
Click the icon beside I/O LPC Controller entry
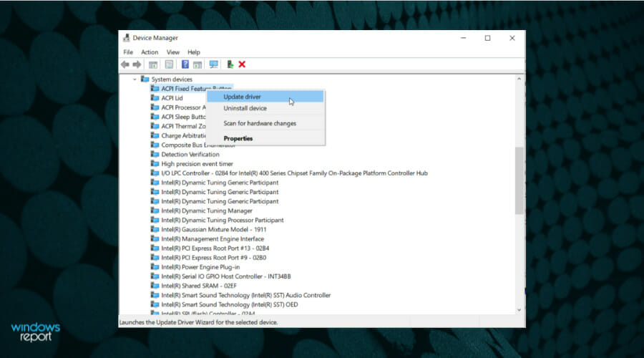coord(155,173)
